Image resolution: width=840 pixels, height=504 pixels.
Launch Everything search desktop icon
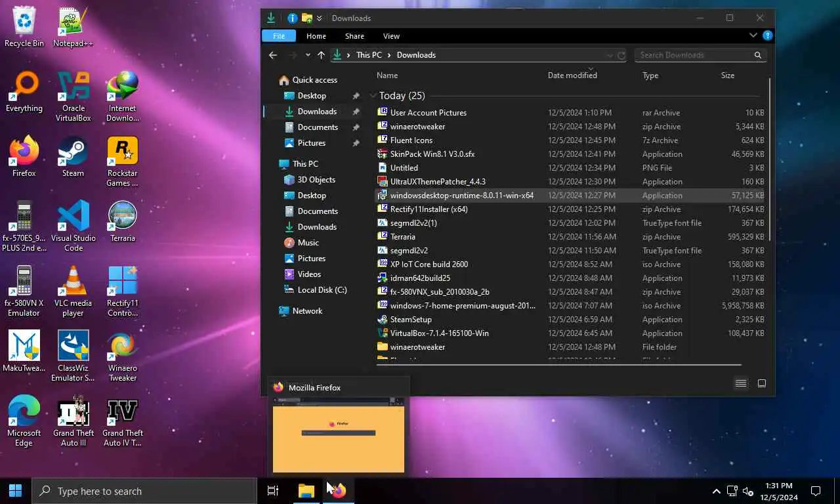[x=24, y=92]
